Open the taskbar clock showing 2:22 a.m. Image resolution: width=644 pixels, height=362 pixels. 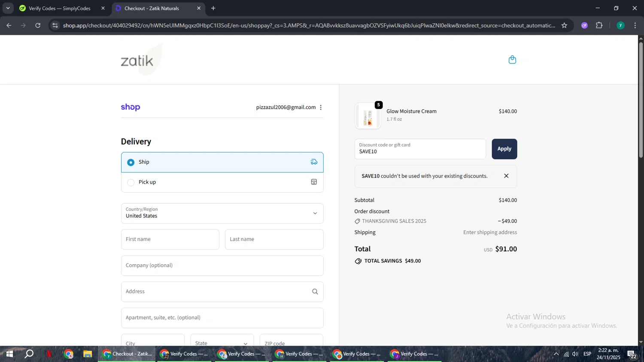click(x=608, y=354)
